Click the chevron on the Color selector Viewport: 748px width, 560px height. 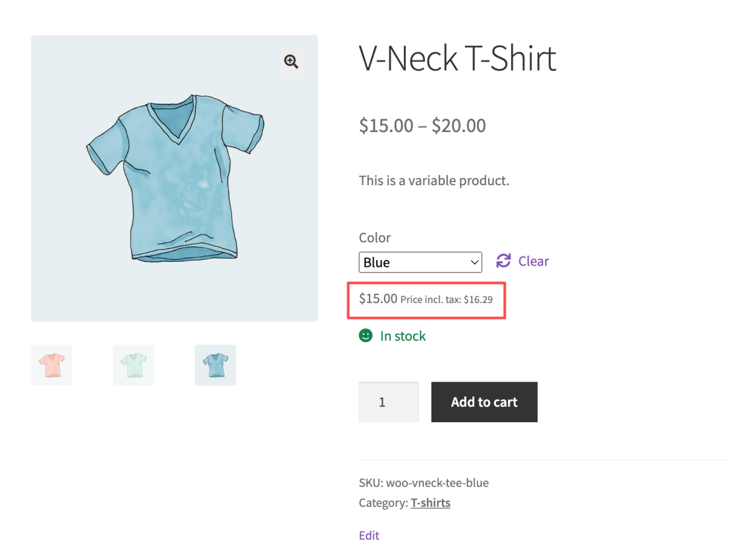[x=474, y=262]
